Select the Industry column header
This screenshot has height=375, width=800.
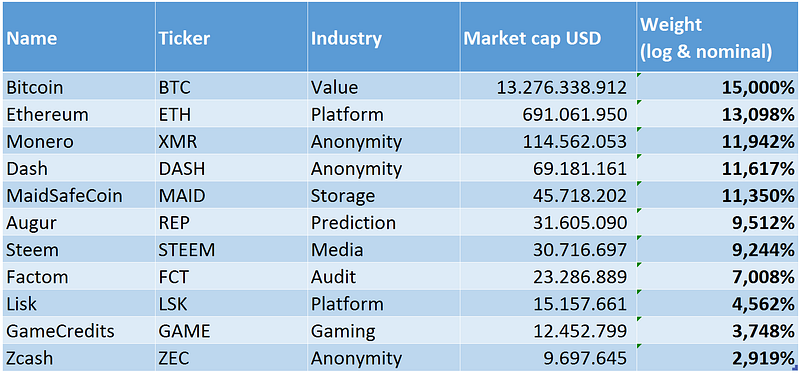tap(384, 37)
